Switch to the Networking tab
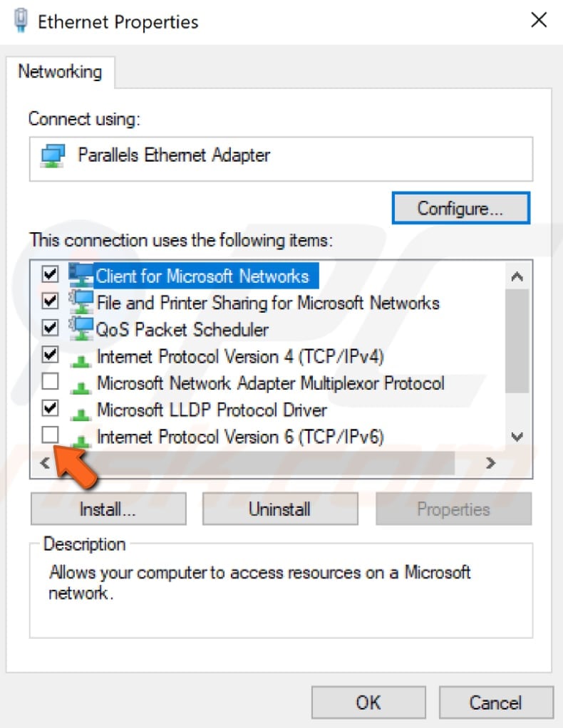The image size is (563, 728). [59, 71]
